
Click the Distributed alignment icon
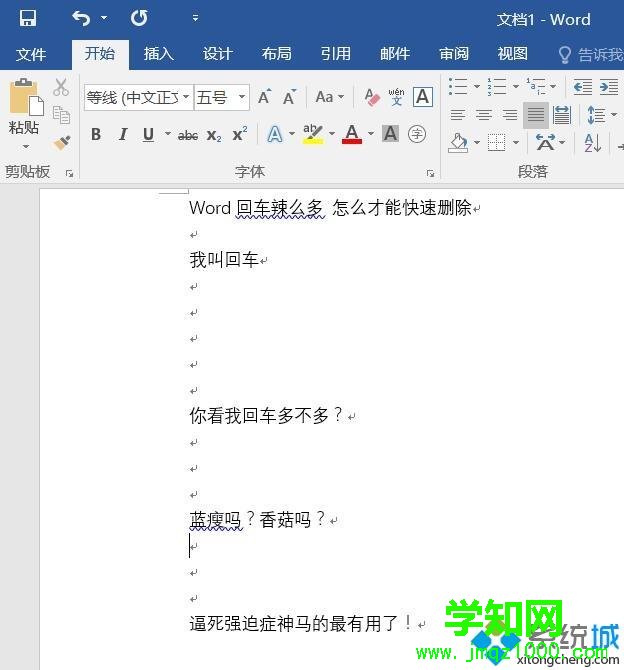coord(562,115)
